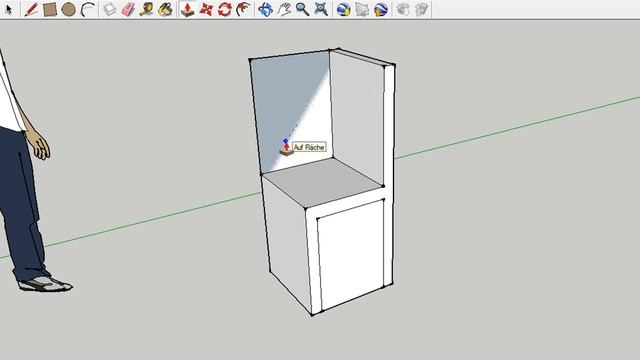Select the Rectangle drawing tool

pos(49,9)
